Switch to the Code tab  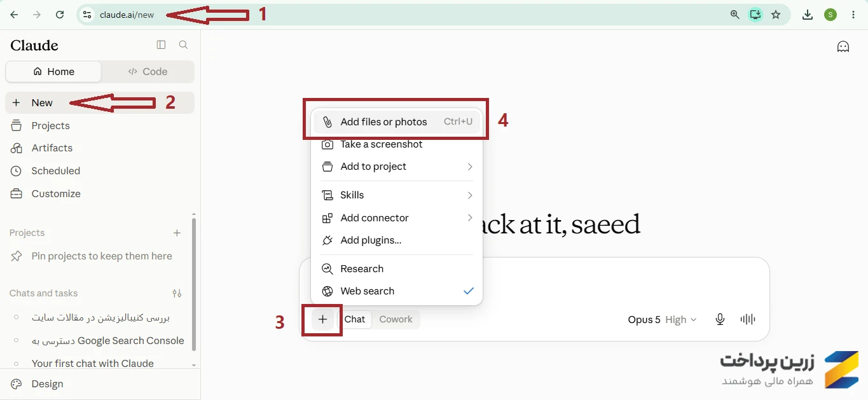(148, 72)
